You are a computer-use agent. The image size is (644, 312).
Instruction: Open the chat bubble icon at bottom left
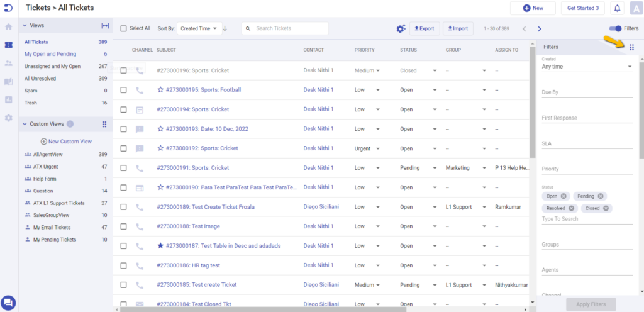[x=9, y=303]
